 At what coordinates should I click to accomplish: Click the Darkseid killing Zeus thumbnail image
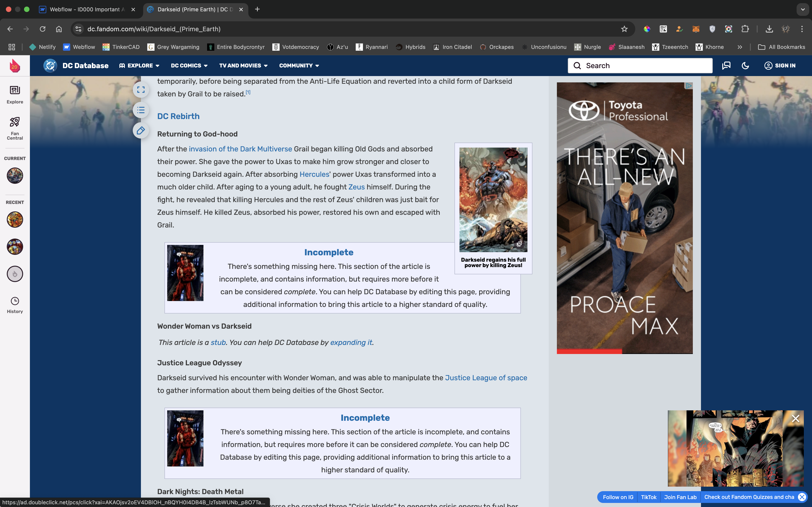click(x=493, y=199)
